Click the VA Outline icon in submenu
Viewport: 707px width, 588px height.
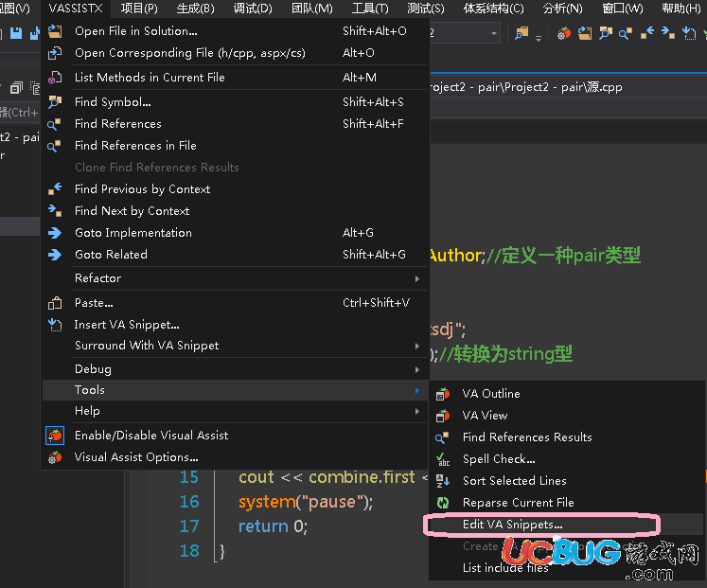443,394
